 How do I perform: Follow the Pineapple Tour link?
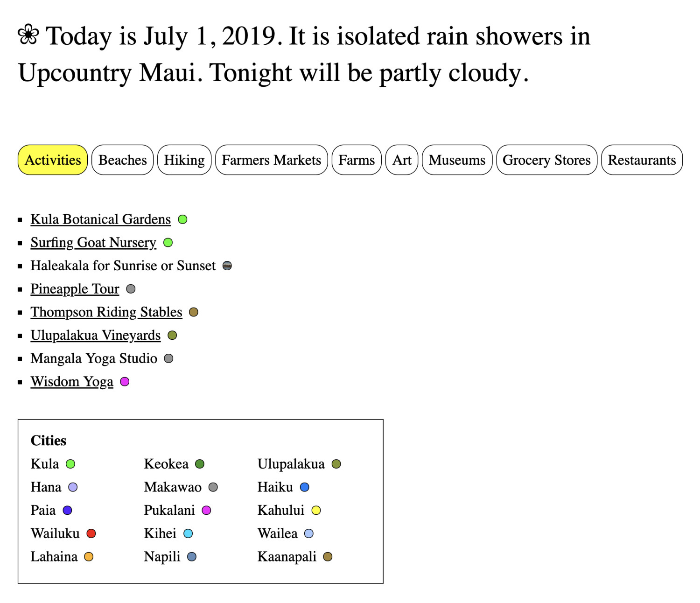tap(75, 289)
